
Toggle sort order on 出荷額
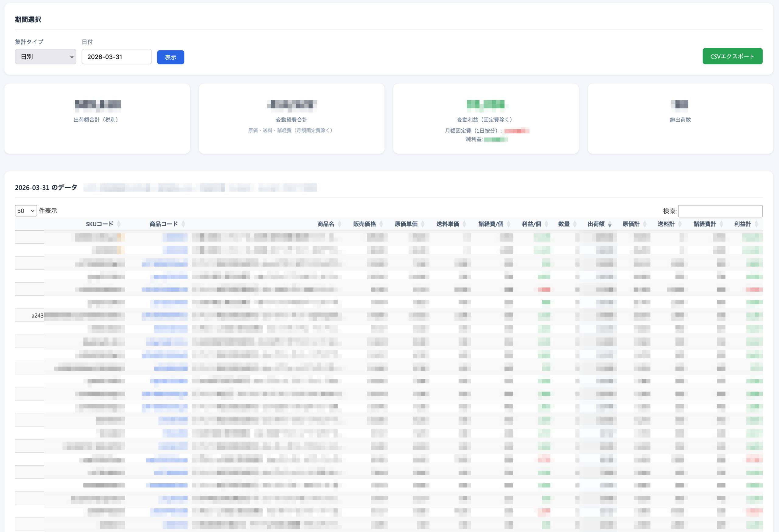click(596, 224)
